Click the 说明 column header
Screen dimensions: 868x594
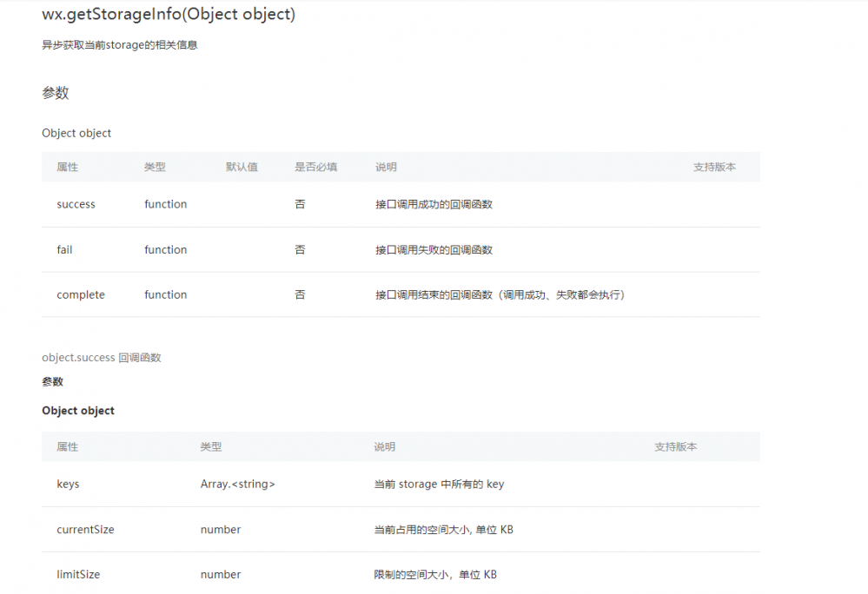pos(386,167)
